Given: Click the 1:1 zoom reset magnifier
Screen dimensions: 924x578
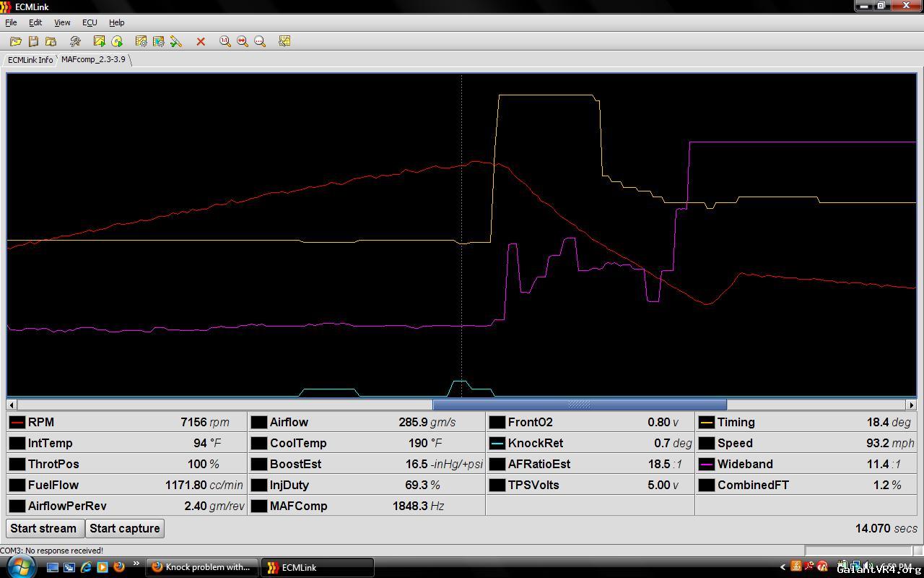Looking at the screenshot, I should click(x=225, y=42).
